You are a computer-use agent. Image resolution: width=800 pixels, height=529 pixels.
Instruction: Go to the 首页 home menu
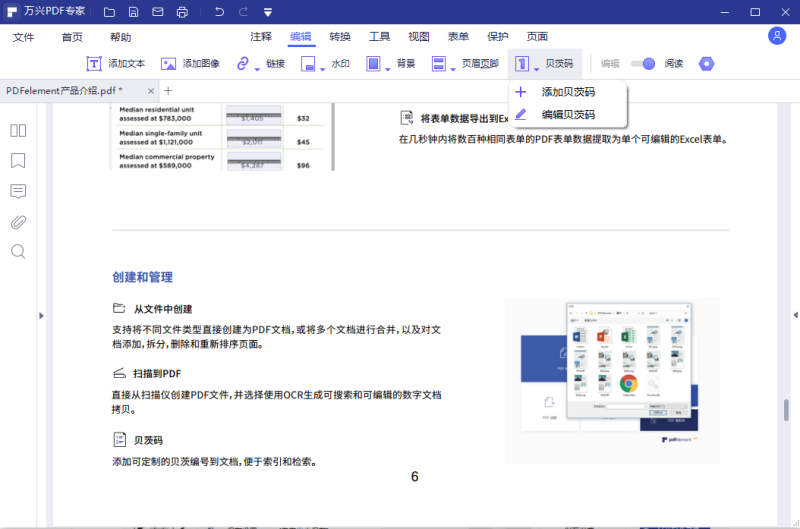point(72,37)
